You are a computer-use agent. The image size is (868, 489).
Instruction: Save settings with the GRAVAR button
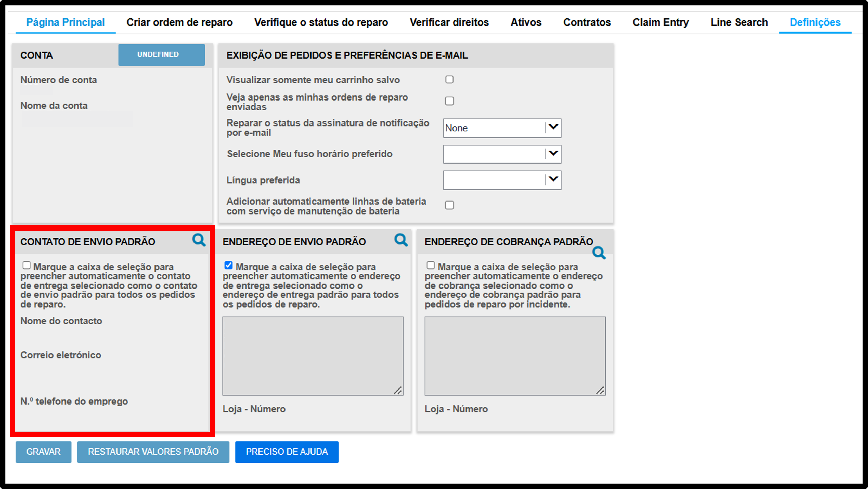tap(44, 452)
